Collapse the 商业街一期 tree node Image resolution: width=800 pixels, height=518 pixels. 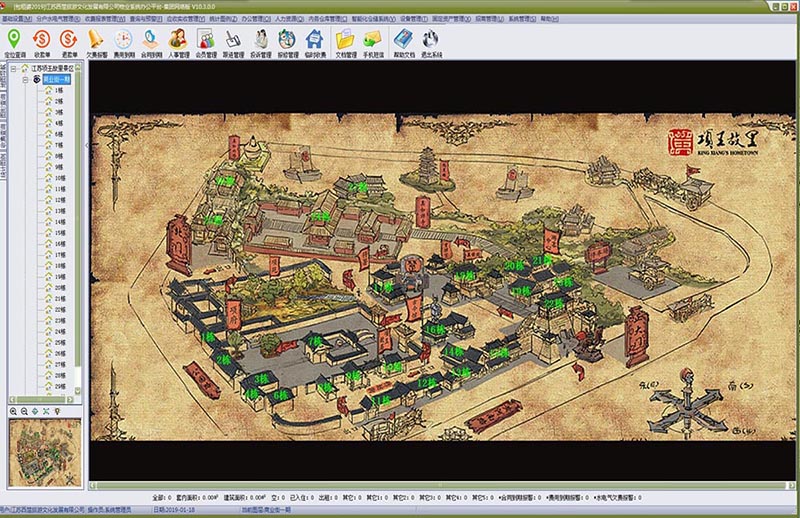(x=25, y=78)
